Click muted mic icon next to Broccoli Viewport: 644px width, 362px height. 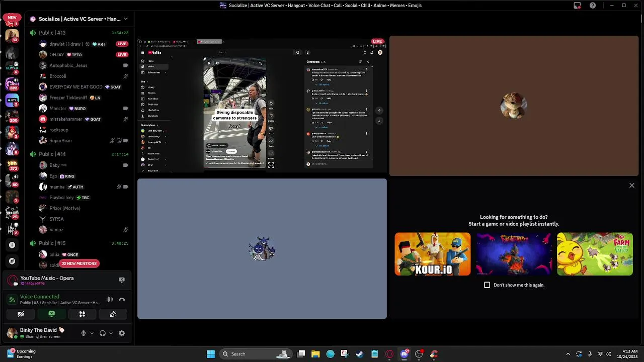click(125, 76)
